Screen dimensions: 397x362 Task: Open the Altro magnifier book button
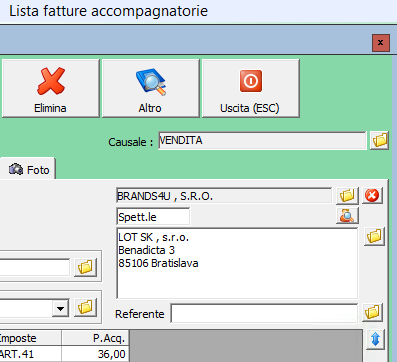[x=151, y=88]
